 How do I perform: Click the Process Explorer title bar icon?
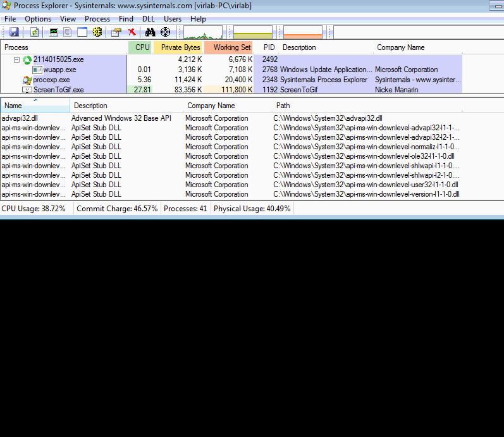[6, 6]
